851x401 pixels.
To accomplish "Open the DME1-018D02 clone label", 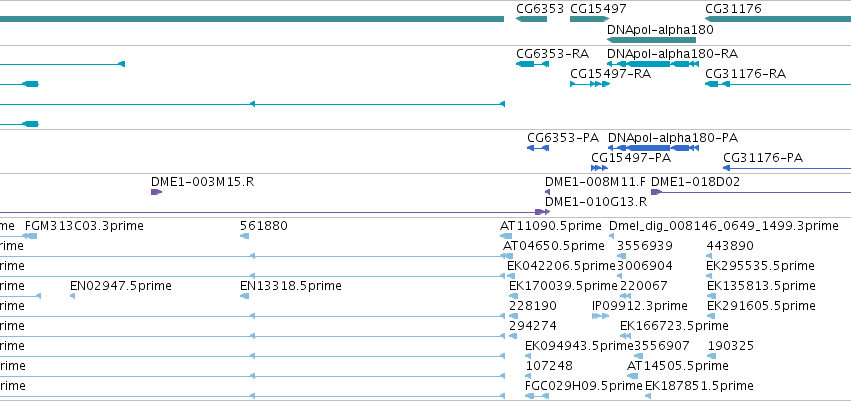I will coord(695,182).
